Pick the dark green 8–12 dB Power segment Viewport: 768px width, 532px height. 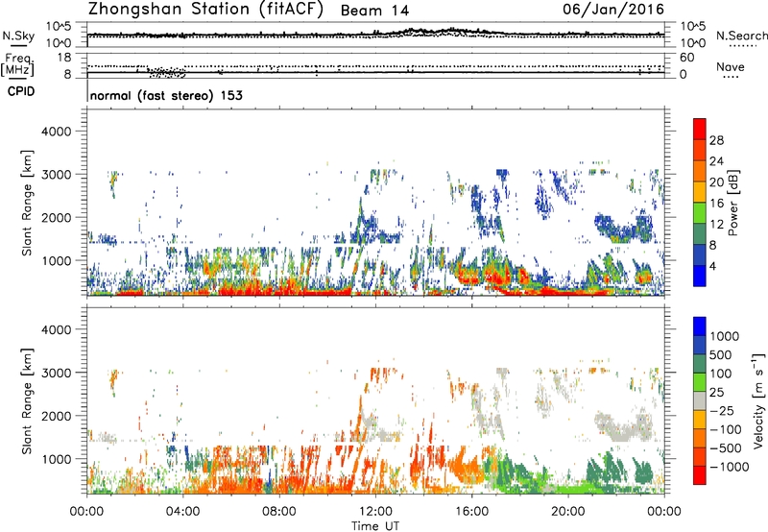(700, 233)
